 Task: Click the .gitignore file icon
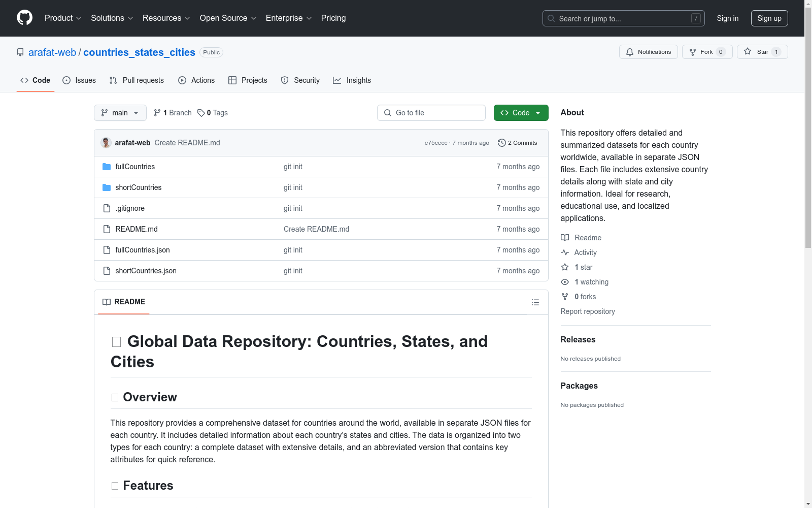107,208
